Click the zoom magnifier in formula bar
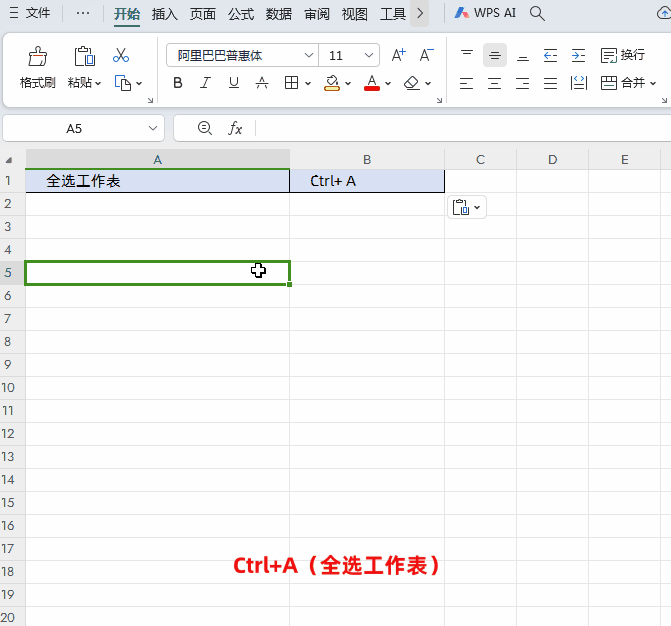 [205, 128]
